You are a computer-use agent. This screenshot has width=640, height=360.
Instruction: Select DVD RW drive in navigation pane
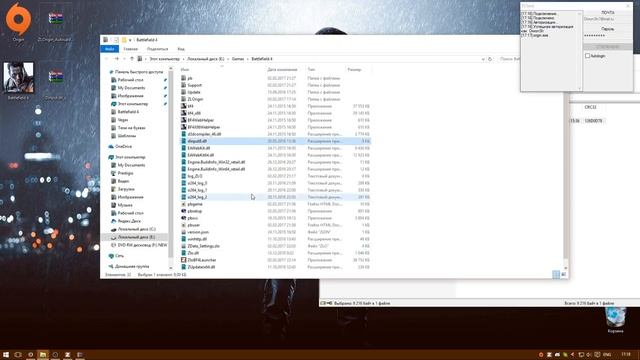tap(139, 245)
